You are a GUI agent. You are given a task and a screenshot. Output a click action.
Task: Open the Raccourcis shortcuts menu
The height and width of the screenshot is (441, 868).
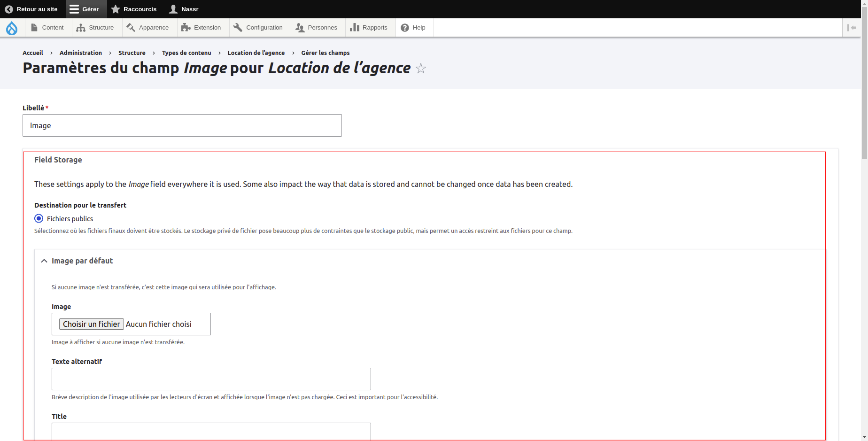[134, 9]
